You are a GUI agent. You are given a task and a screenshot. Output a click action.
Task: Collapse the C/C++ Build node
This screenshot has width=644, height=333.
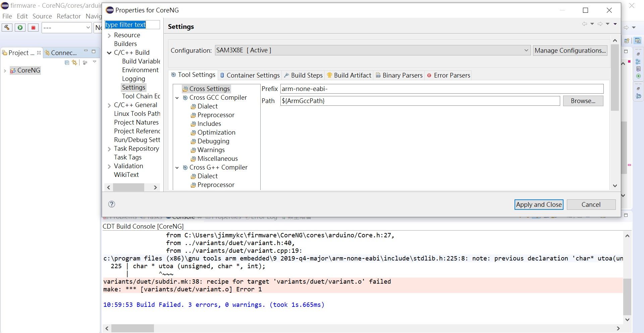(109, 53)
